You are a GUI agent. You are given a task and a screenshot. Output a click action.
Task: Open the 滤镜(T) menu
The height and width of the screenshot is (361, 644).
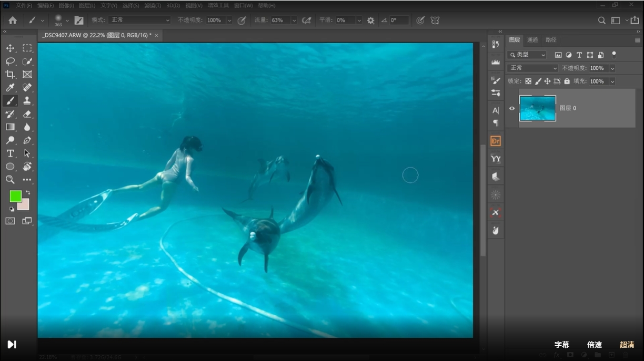tap(153, 5)
